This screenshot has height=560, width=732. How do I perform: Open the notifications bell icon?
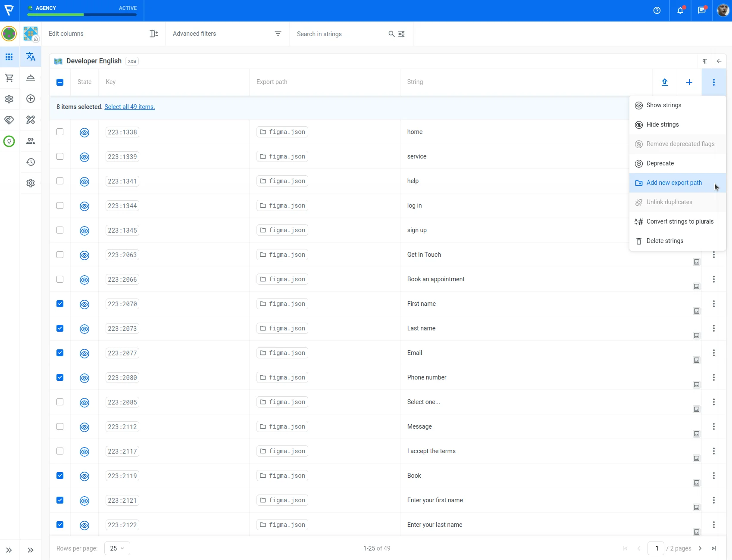coord(680,10)
